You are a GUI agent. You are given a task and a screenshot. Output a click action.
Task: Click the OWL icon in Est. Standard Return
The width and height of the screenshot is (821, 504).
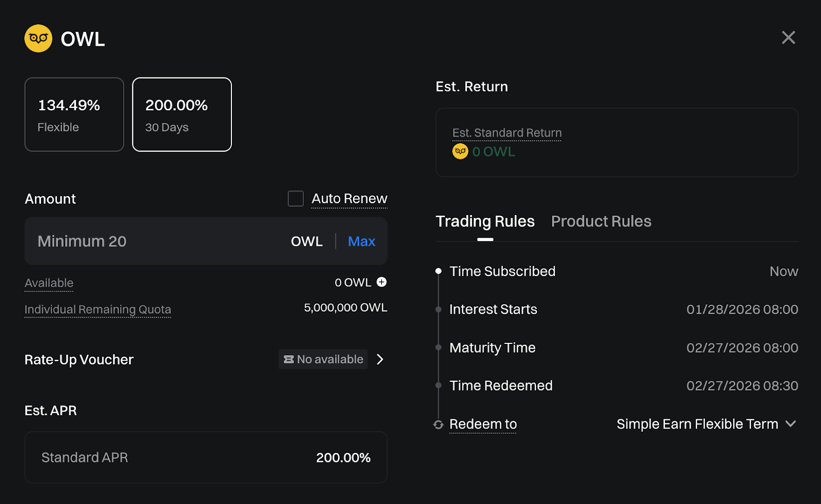point(460,151)
